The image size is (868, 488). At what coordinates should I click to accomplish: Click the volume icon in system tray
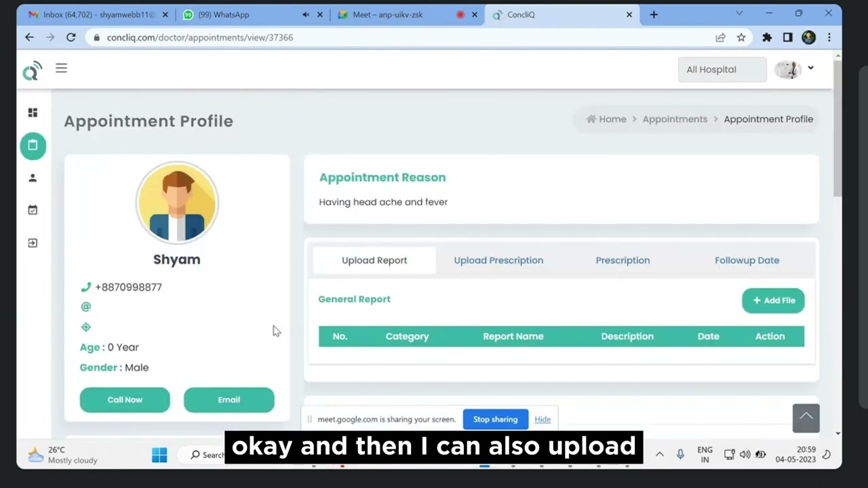tap(745, 455)
